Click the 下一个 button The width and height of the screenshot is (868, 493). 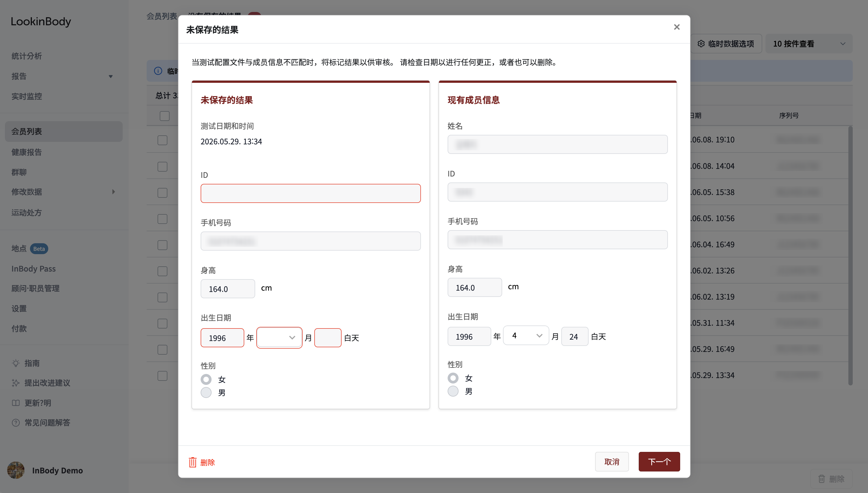click(659, 461)
